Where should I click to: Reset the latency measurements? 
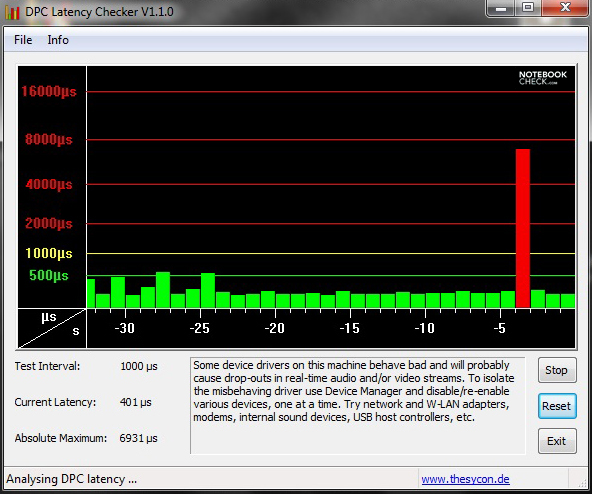(557, 406)
